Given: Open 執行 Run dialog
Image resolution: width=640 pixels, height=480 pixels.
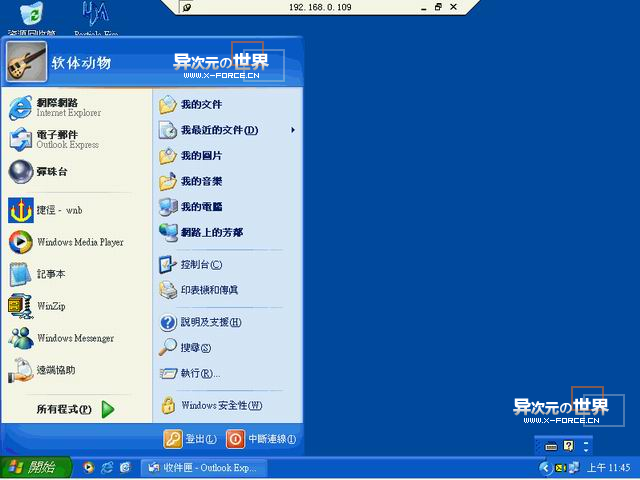Looking at the screenshot, I should click(x=227, y=373).
